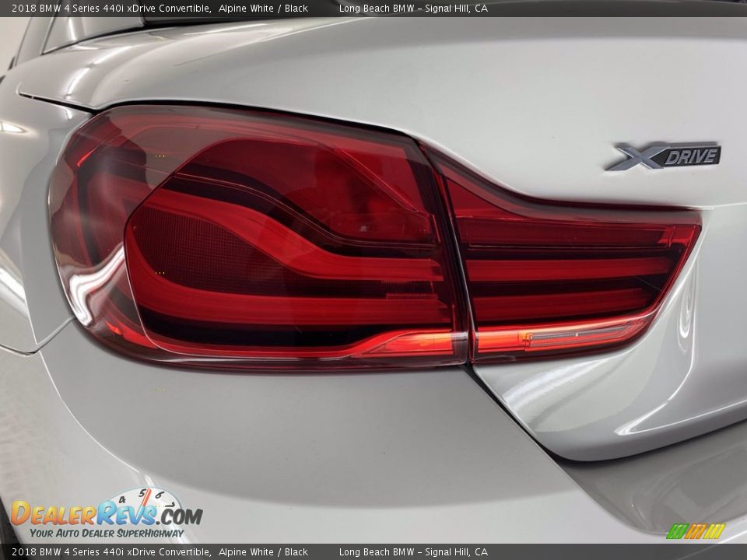Click the colored stripes logo at bottom right
747x560 pixels.
pyautogui.click(x=696, y=531)
